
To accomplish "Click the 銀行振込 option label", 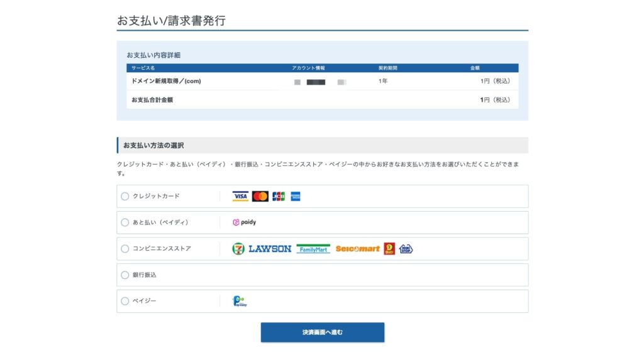I will click(x=144, y=275).
